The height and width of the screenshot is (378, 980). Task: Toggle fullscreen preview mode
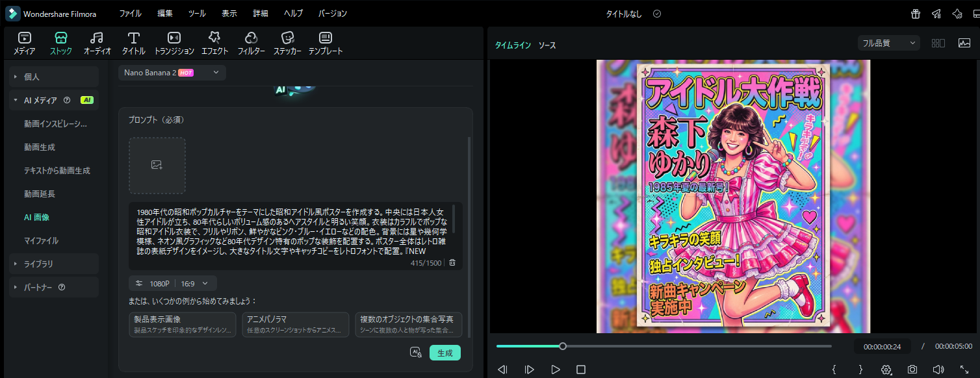pyautogui.click(x=964, y=369)
